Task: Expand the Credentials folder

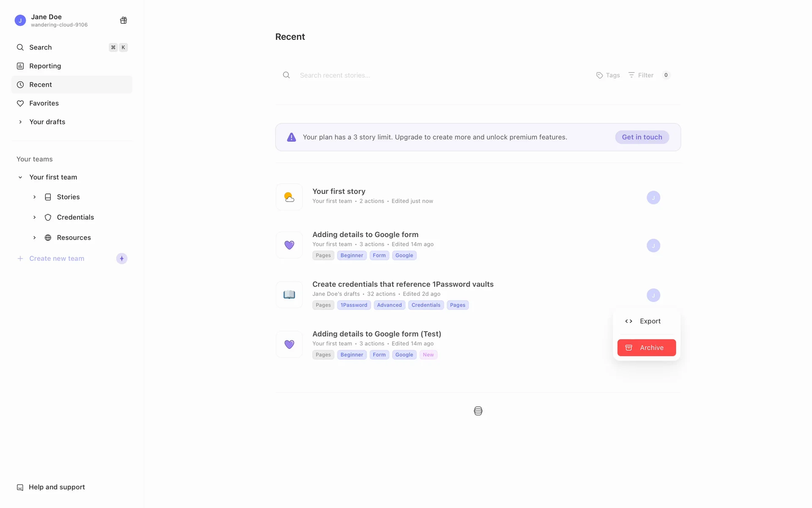Action: click(35, 218)
